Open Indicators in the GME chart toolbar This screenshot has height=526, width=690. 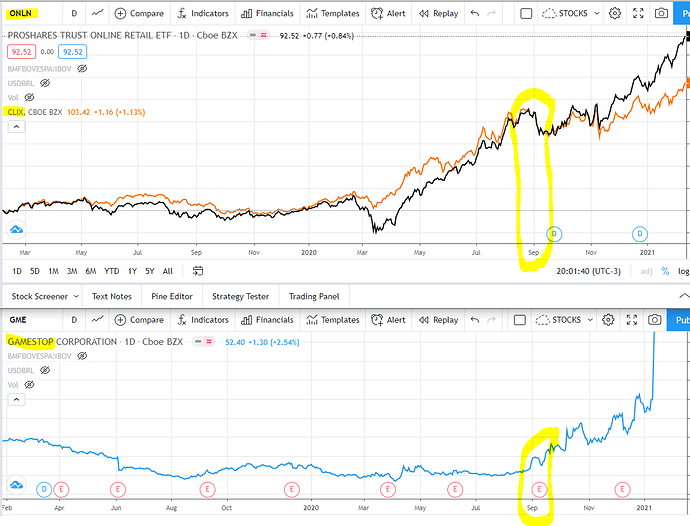point(203,320)
